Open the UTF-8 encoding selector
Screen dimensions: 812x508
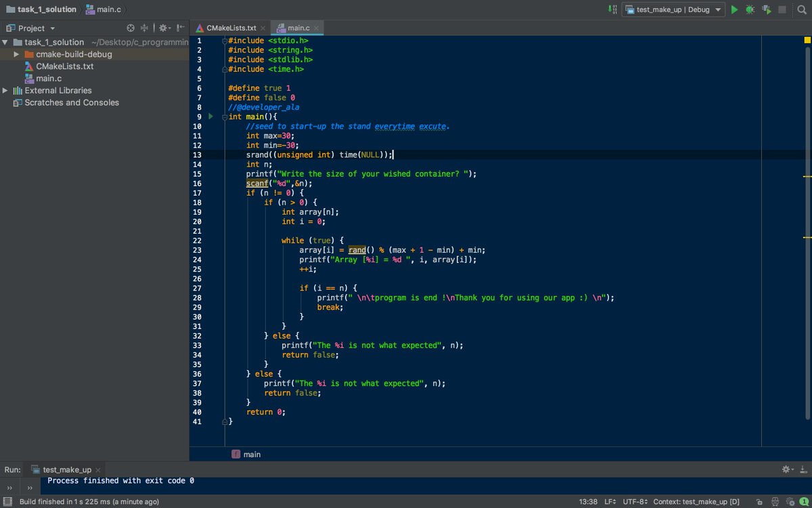pos(635,502)
